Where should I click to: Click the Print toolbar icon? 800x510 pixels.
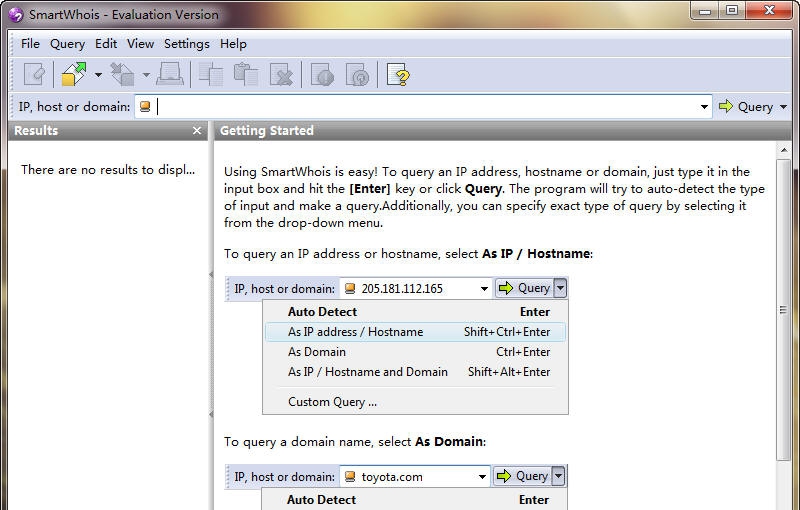coord(170,75)
